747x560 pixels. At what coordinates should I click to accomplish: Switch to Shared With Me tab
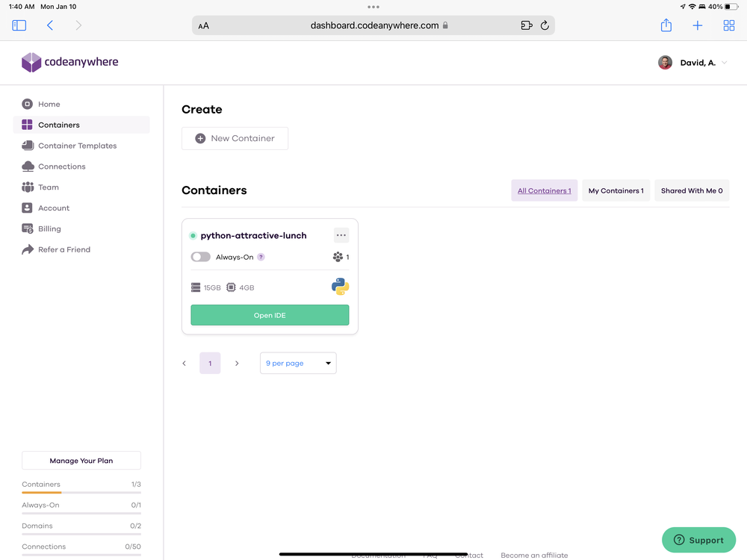click(692, 190)
